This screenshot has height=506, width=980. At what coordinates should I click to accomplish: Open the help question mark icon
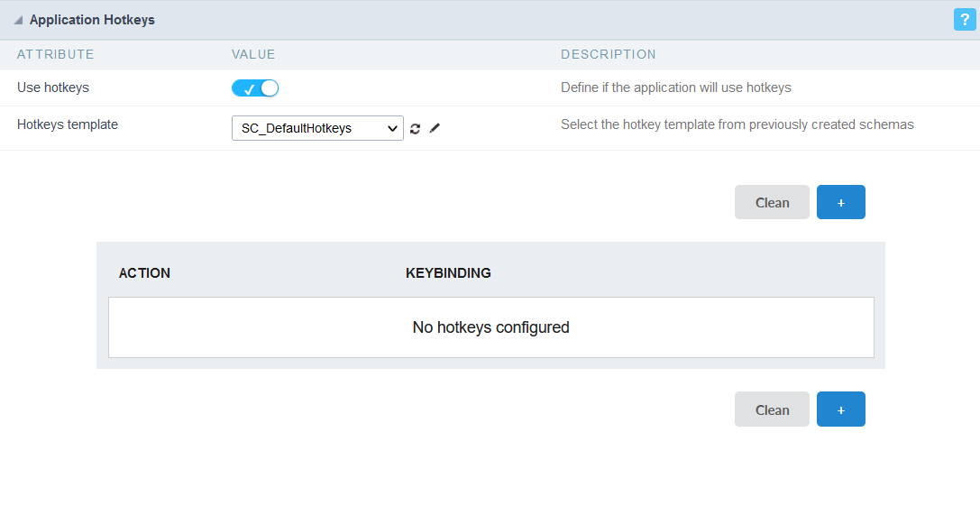pos(964,20)
